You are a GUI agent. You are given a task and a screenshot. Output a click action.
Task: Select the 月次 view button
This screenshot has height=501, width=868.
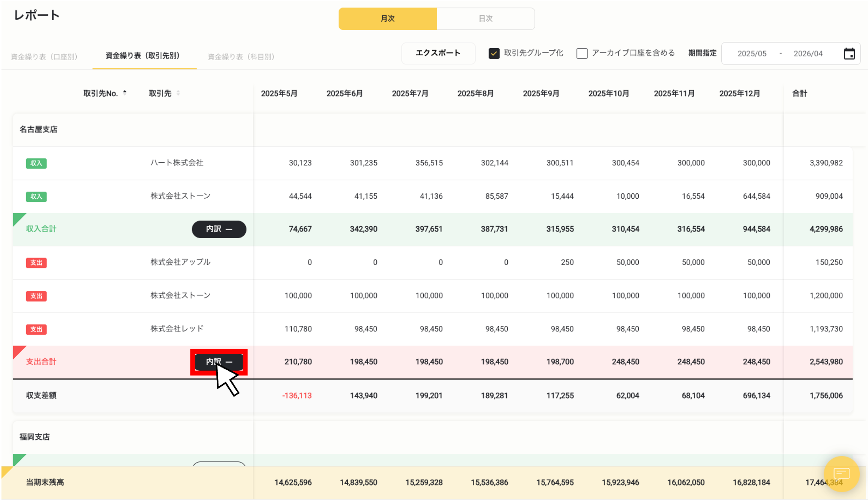point(388,19)
